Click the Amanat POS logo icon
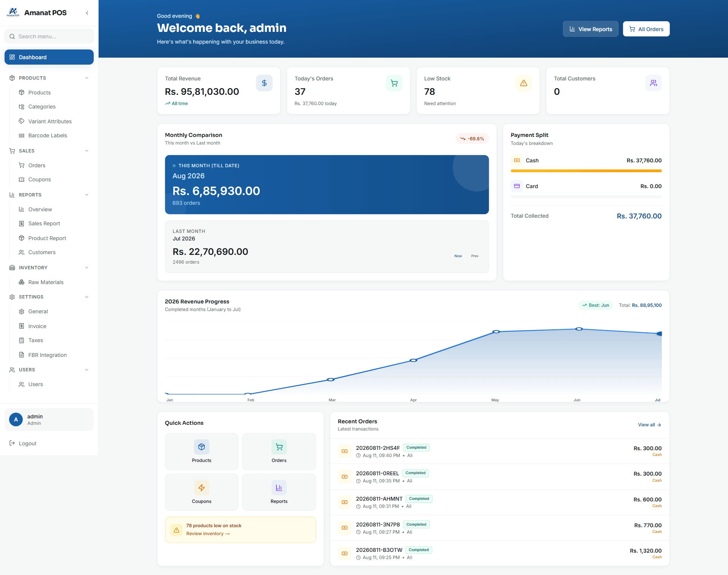The height and width of the screenshot is (575, 728). point(13,13)
